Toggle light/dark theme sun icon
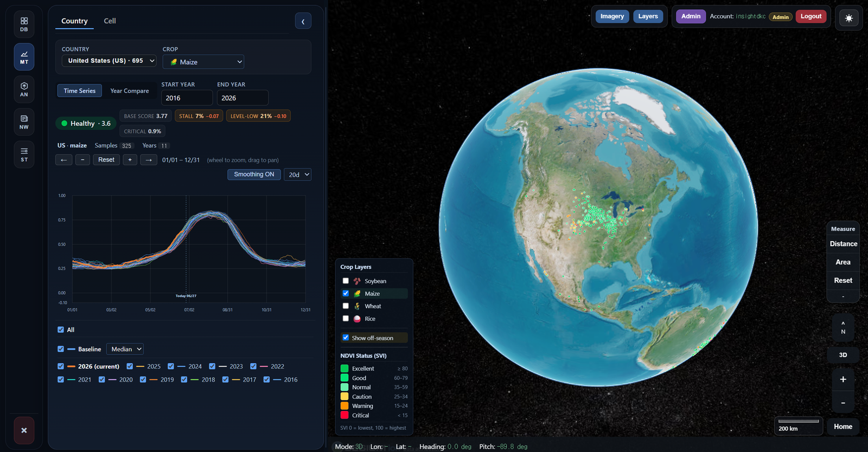868x452 pixels. coord(848,18)
